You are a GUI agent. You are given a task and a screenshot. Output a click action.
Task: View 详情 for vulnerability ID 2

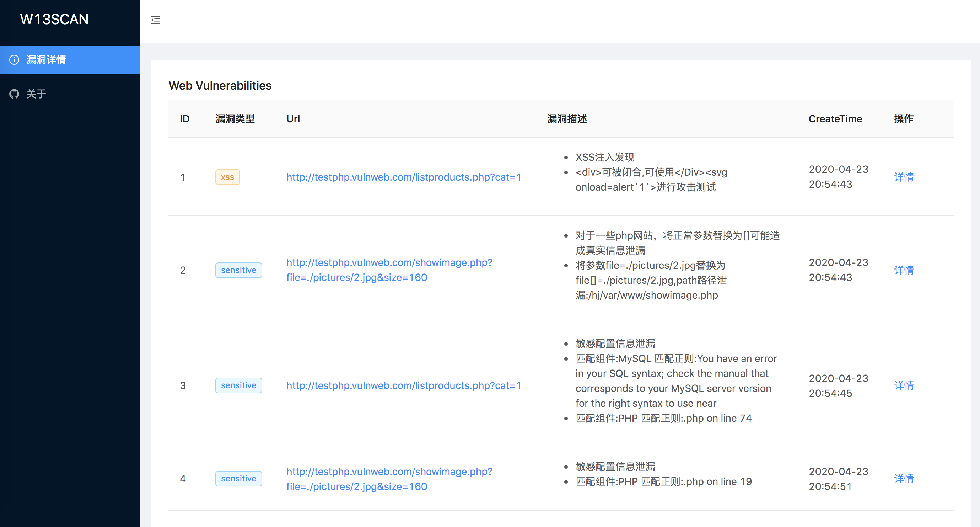pyautogui.click(x=904, y=270)
